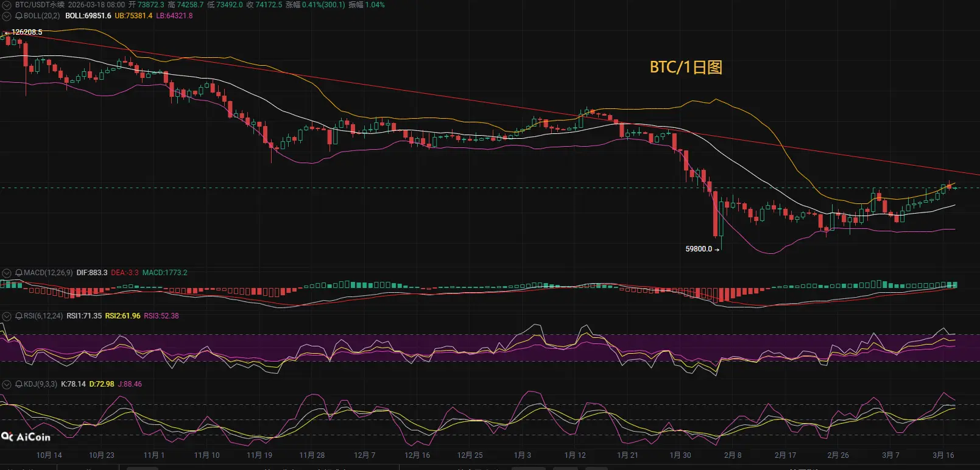Click the 3月 7 date label

[890, 455]
